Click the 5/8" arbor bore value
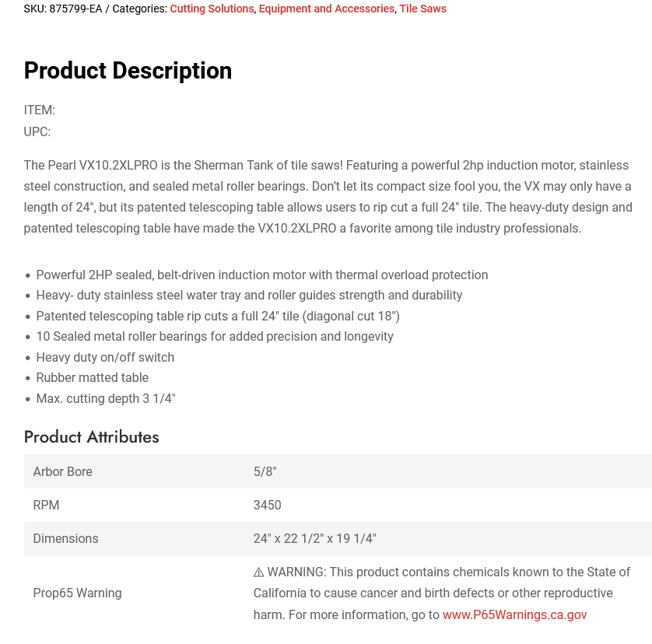Viewport: 652px width, 644px height. pyautogui.click(x=265, y=471)
